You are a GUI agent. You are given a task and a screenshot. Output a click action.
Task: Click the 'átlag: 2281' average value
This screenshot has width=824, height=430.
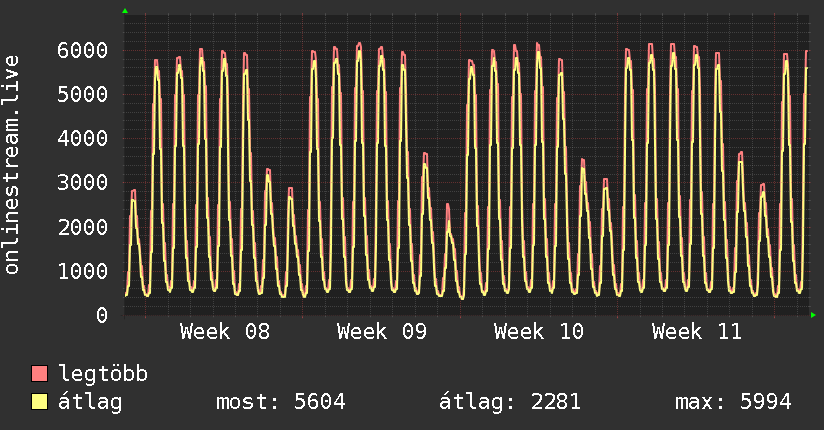510,402
